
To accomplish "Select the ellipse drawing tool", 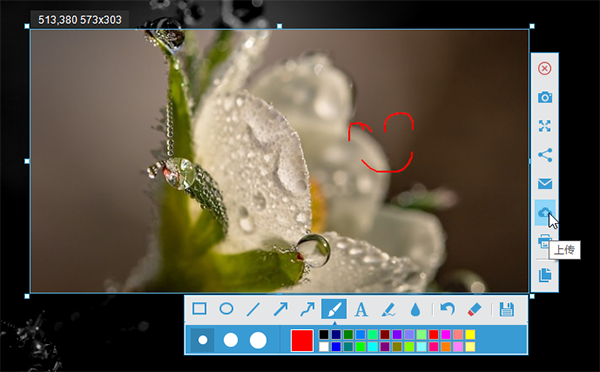I will 226,308.
